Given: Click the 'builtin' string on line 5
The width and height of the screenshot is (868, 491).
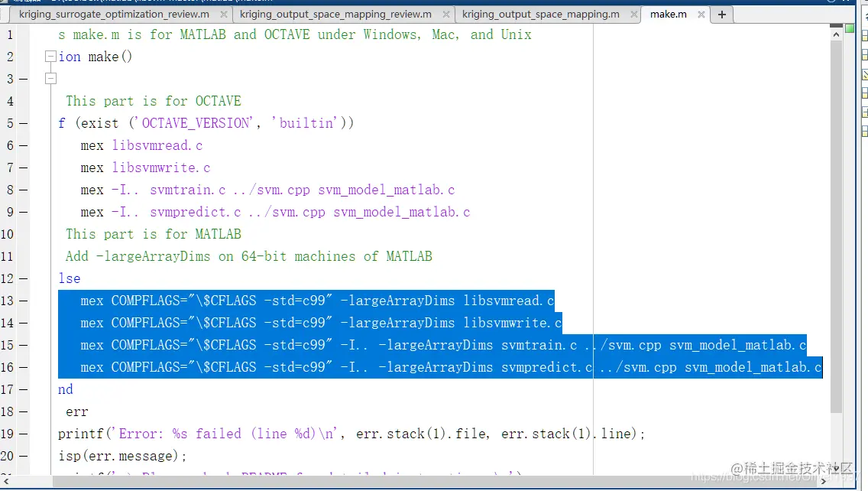Looking at the screenshot, I should click(305, 123).
